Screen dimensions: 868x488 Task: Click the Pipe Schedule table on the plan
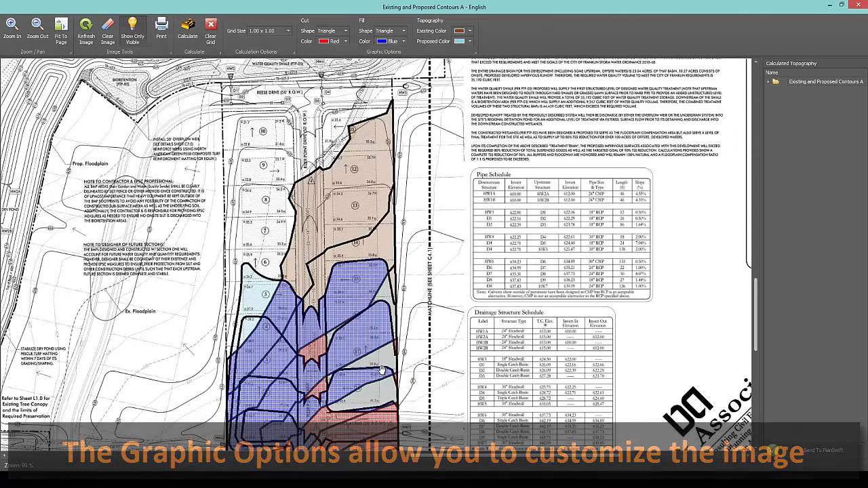(561, 235)
